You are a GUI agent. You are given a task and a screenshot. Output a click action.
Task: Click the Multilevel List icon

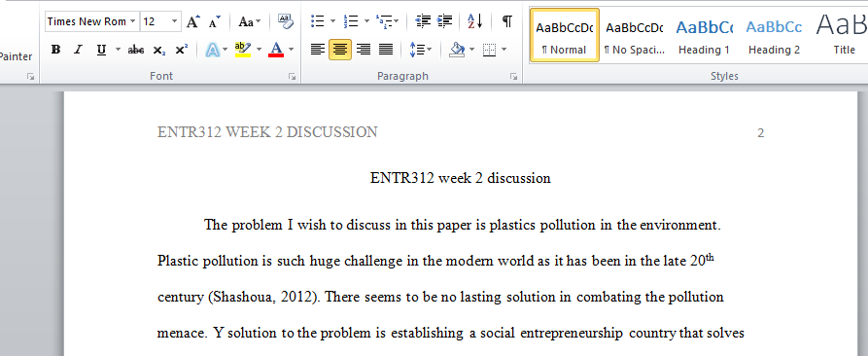pos(384,22)
